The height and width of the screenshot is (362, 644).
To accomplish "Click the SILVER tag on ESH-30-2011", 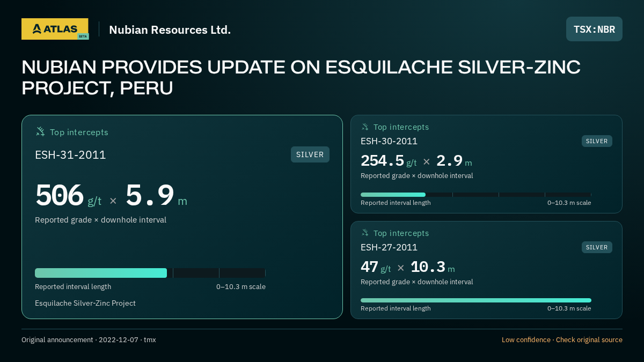I will pyautogui.click(x=597, y=141).
